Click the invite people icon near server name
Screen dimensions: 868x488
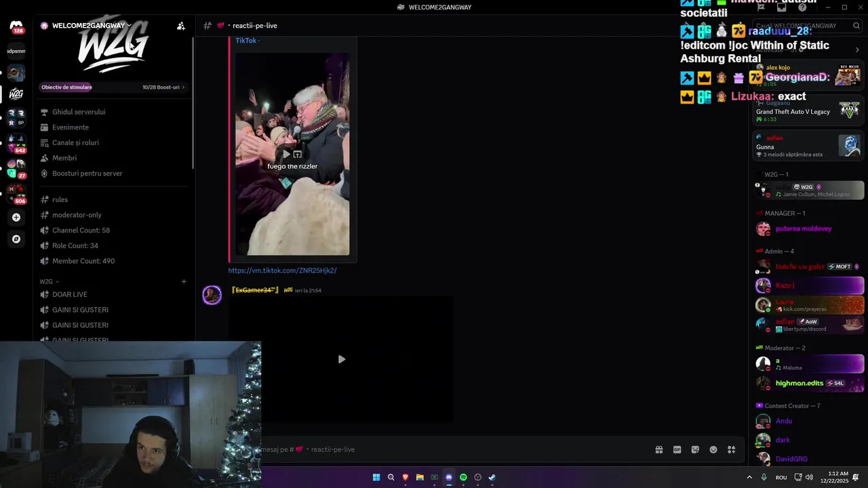click(180, 26)
